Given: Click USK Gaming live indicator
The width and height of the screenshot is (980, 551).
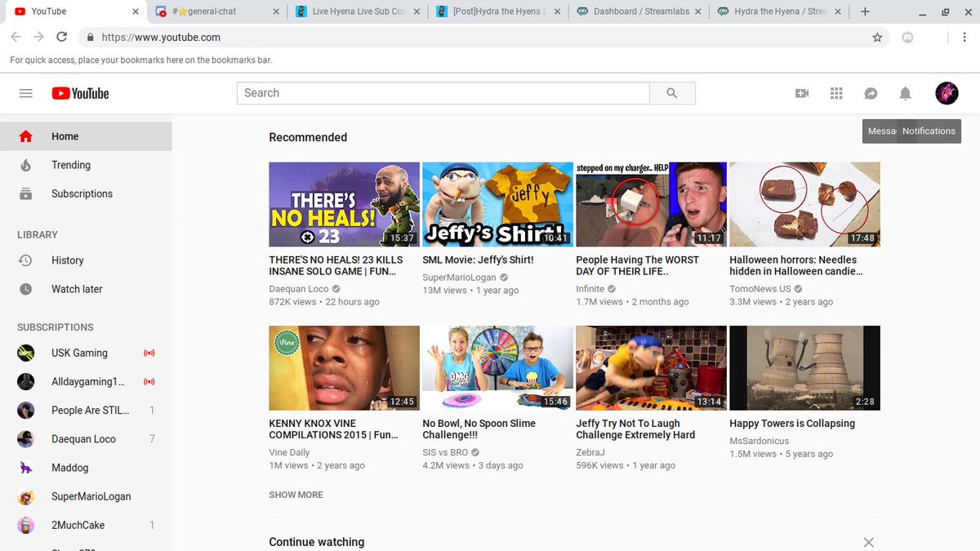Looking at the screenshot, I should point(149,353).
